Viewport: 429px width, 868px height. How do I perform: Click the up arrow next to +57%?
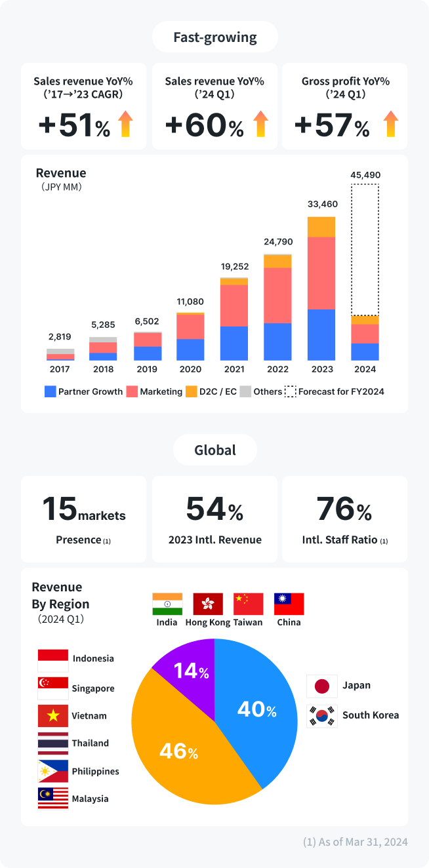coord(391,124)
